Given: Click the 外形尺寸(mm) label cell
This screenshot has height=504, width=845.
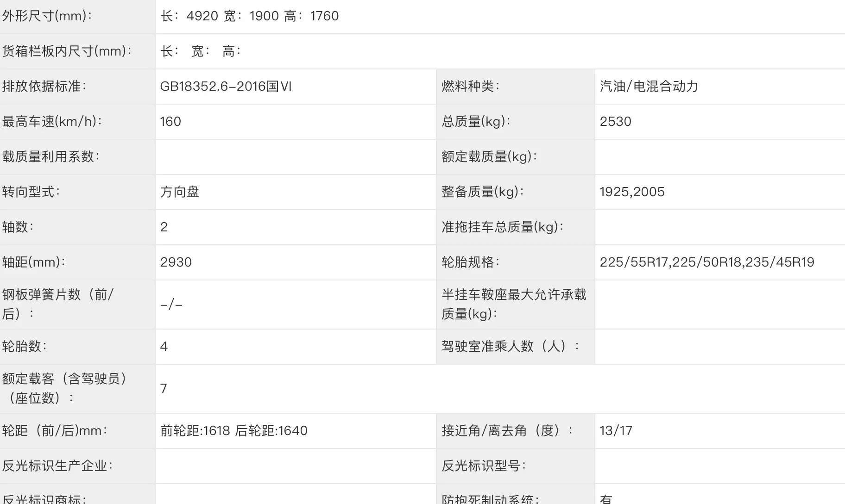Looking at the screenshot, I should [77, 16].
